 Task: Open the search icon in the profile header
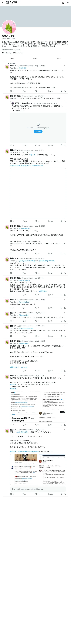pyautogui.click(x=68, y=3)
